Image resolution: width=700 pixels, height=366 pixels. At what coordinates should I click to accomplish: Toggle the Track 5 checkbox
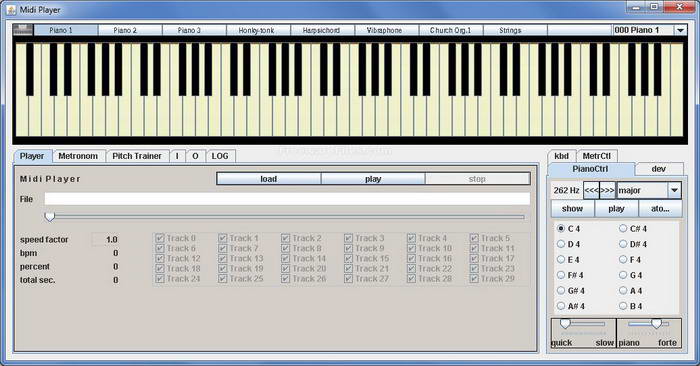click(x=474, y=238)
